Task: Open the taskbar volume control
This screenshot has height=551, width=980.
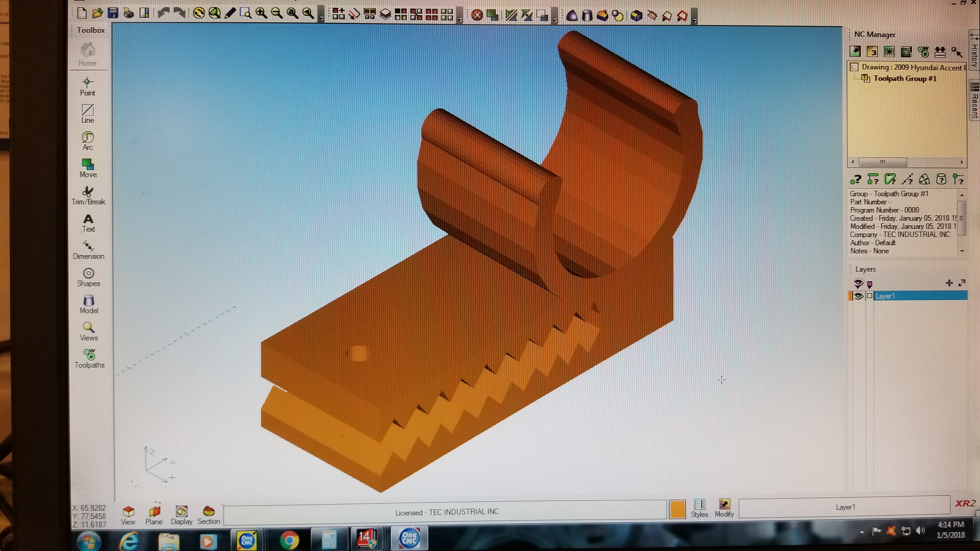Action: tap(920, 531)
